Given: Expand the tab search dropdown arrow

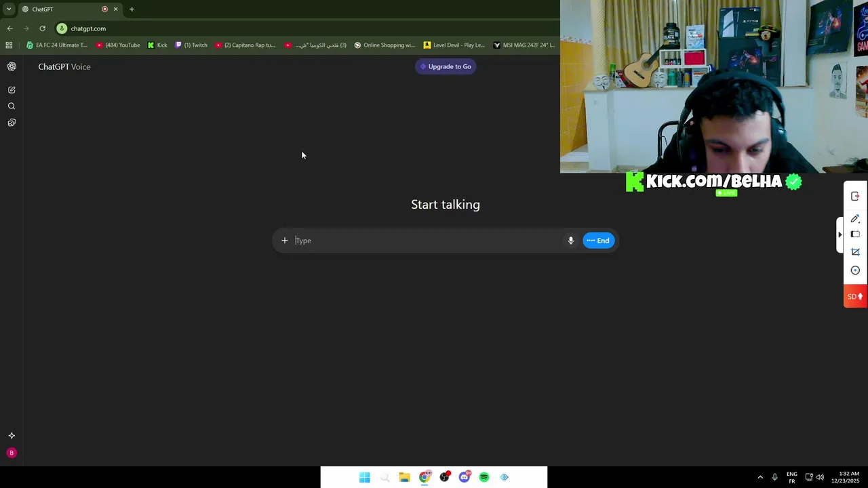Looking at the screenshot, I should [x=9, y=9].
